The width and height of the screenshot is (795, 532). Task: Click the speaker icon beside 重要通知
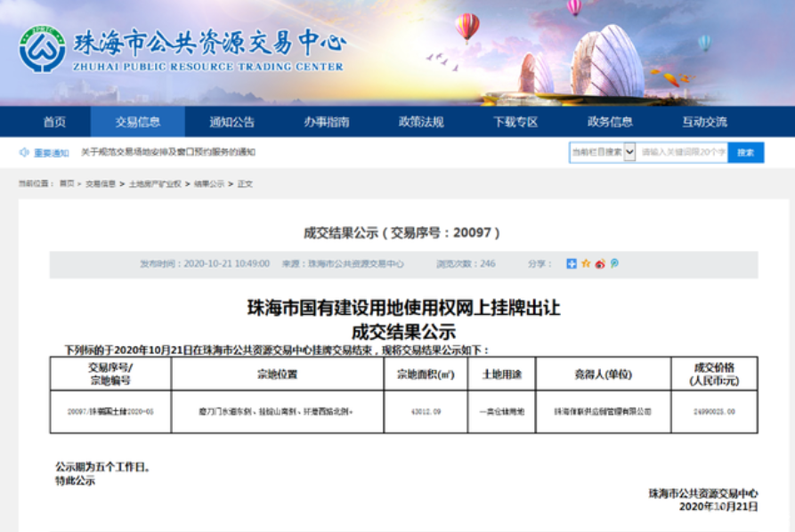point(24,152)
